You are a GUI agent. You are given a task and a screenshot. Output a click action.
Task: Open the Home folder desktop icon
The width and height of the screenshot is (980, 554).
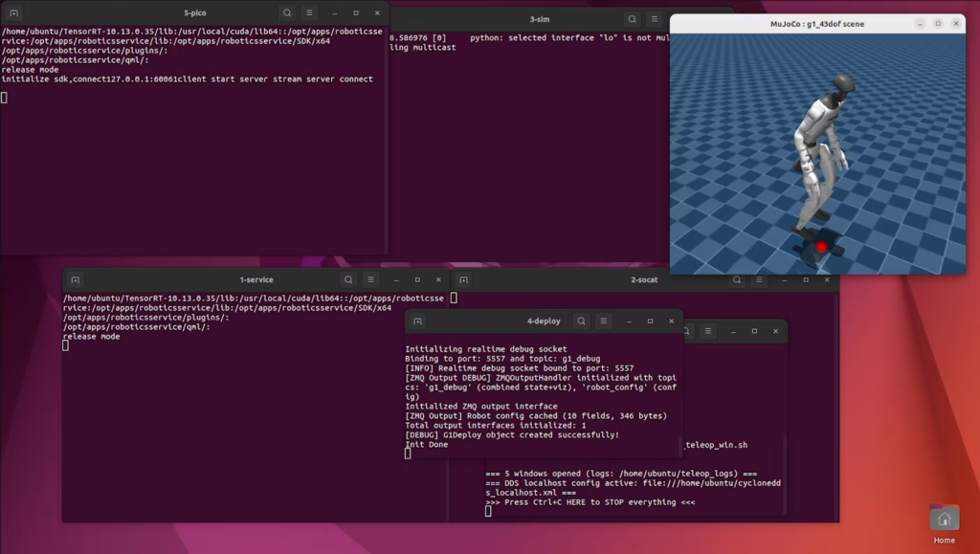point(945,524)
